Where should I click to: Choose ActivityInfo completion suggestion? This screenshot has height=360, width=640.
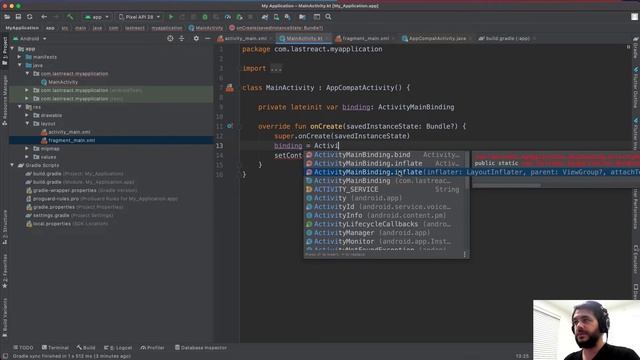point(384,216)
